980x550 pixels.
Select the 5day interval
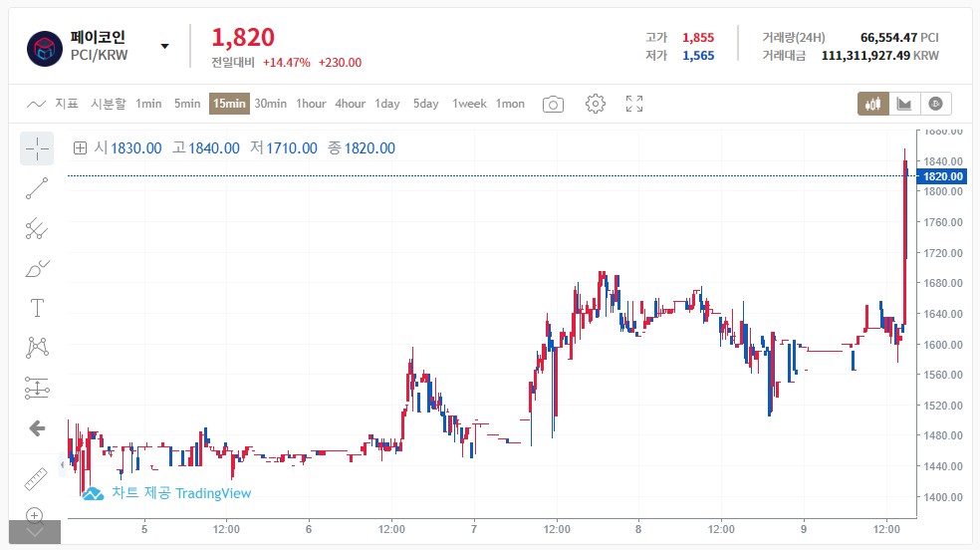coord(425,104)
